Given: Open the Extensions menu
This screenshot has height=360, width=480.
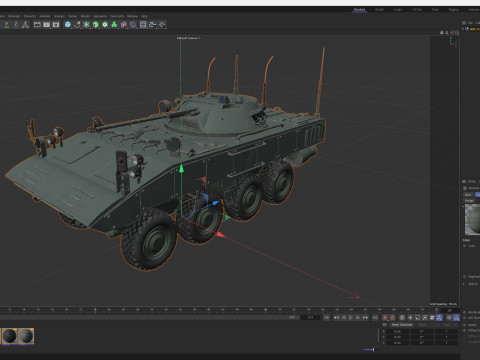Looking at the screenshot, I should [x=100, y=16].
